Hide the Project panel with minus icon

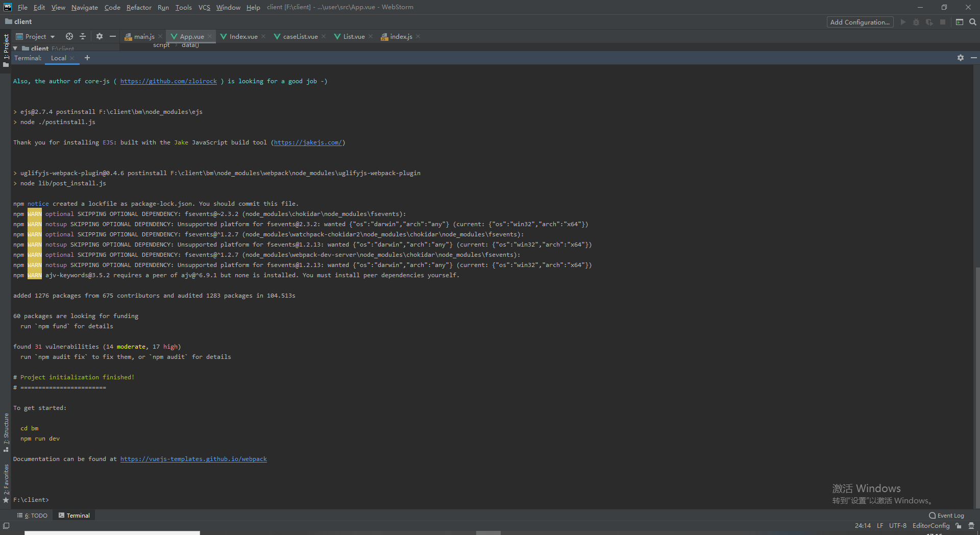(x=113, y=36)
